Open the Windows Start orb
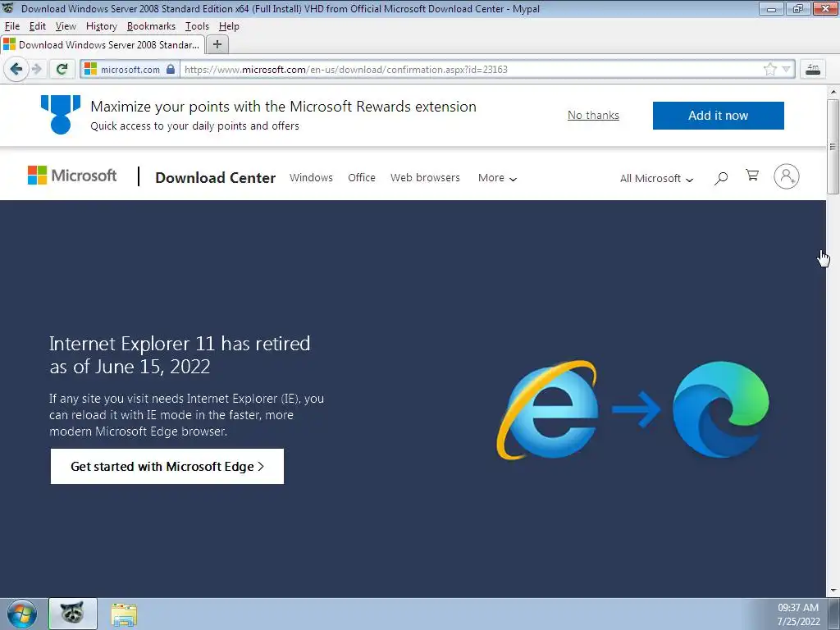The height and width of the screenshot is (630, 840). coord(22,614)
